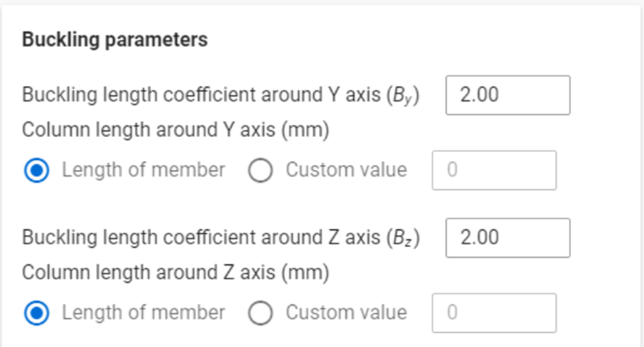This screenshot has height=347, width=644.
Task: Click the Custom value text under Y axis
Action: (x=346, y=170)
